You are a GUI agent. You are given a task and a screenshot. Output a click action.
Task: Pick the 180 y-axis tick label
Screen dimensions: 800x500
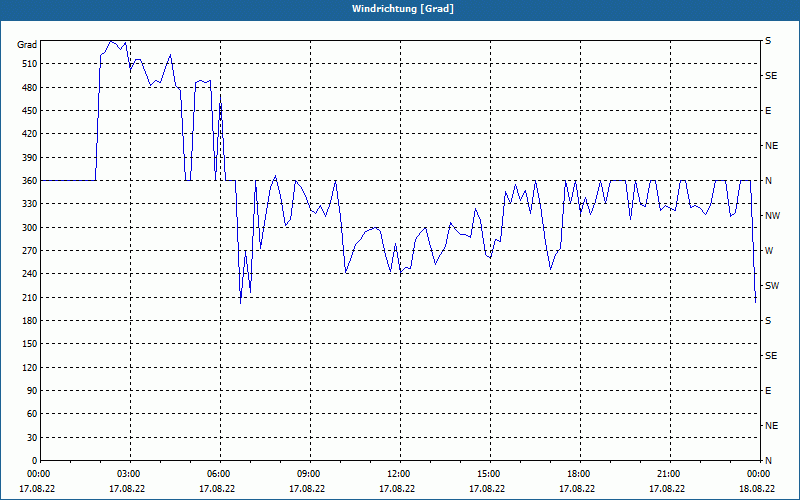pos(30,320)
